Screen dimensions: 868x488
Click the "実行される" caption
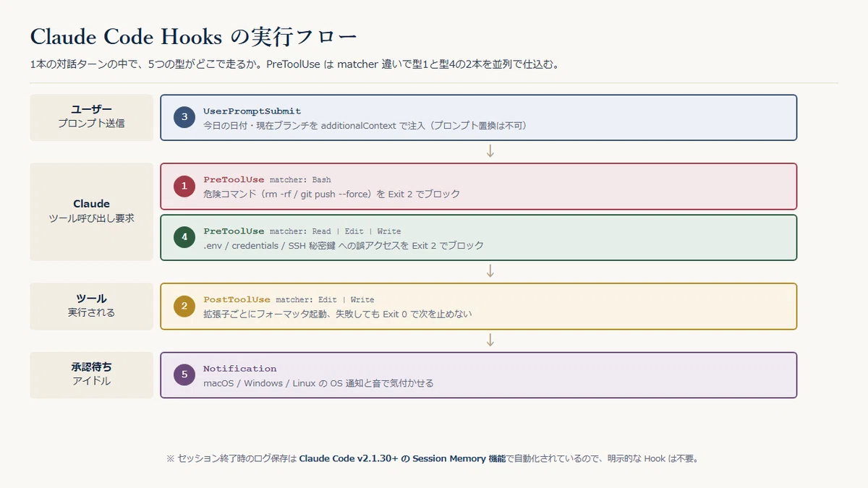pos(92,313)
